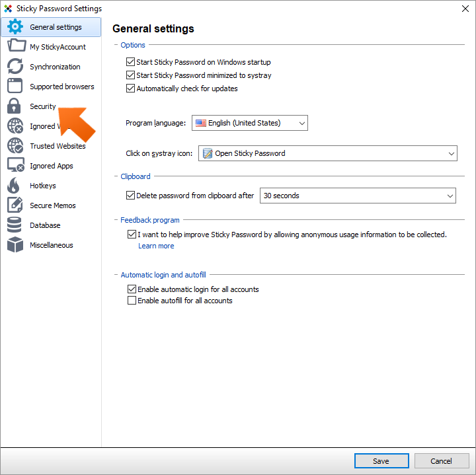Switch to Synchronization settings

[51, 67]
